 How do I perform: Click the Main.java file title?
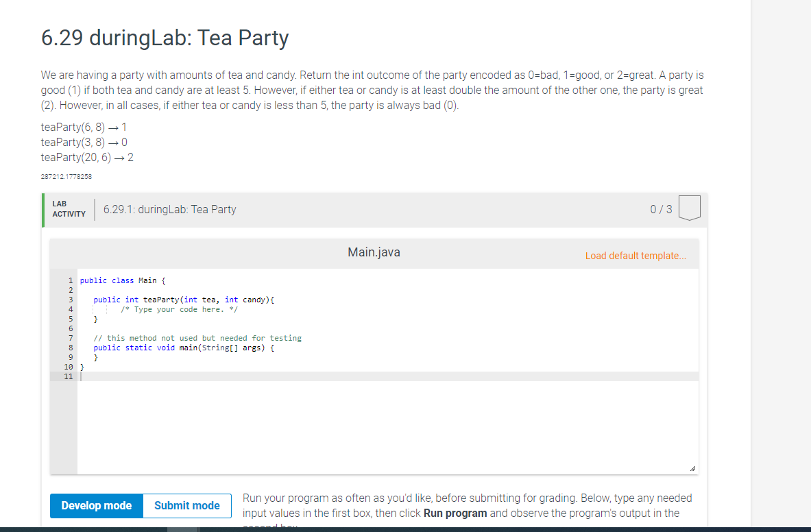tap(374, 252)
